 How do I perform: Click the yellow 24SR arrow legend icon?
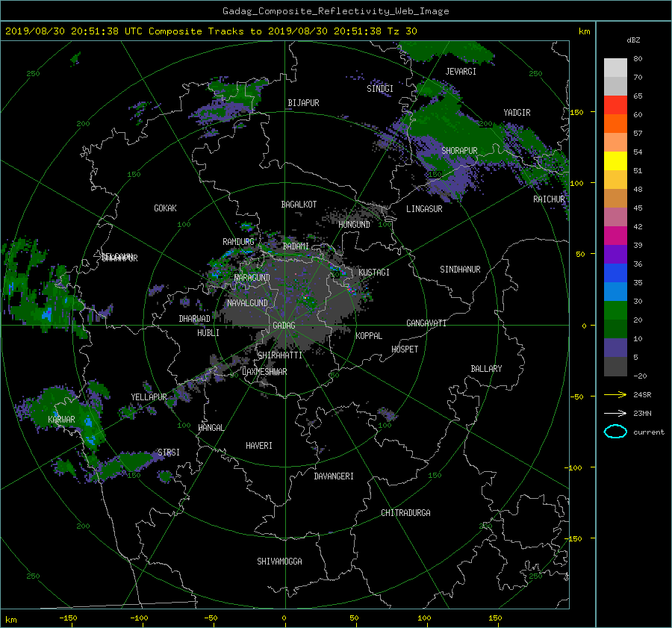(615, 394)
